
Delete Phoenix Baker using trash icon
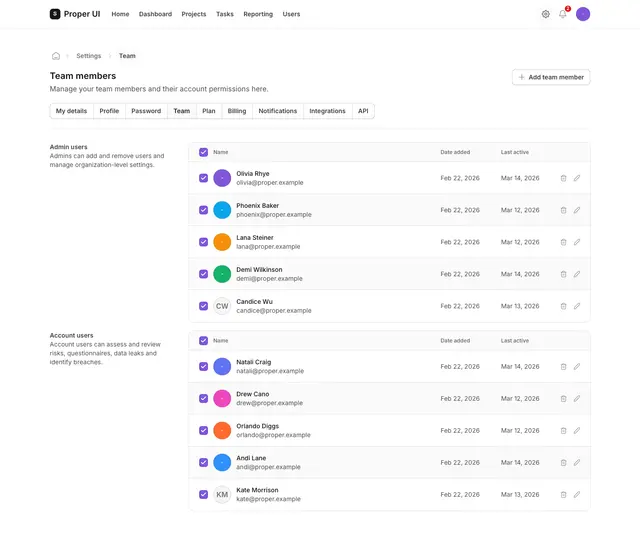tap(563, 210)
